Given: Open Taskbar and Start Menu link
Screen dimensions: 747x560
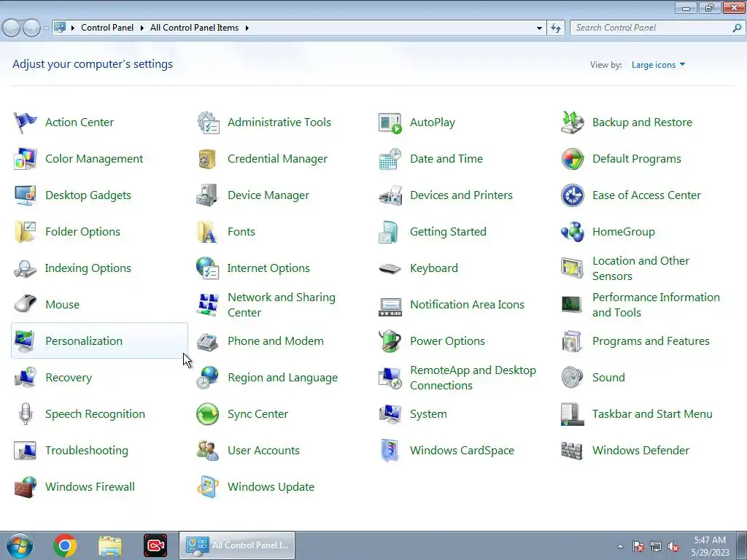Looking at the screenshot, I should pos(652,414).
